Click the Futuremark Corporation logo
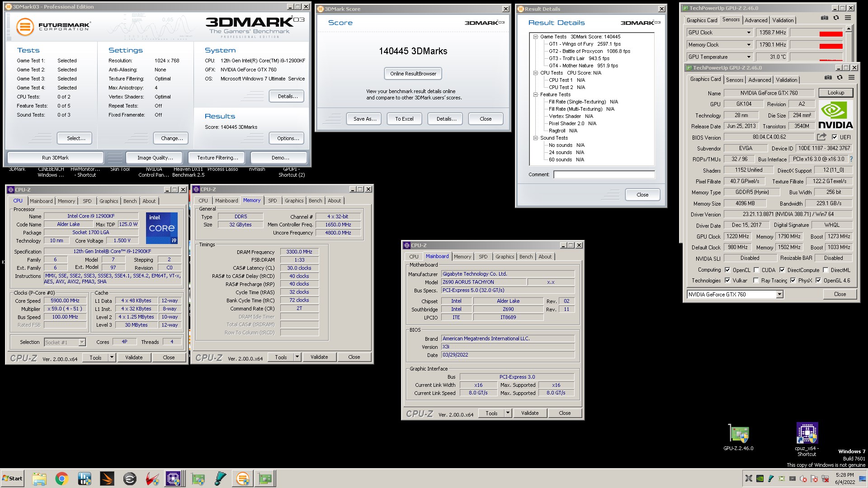Viewport: 868px width, 488px height. click(x=53, y=27)
